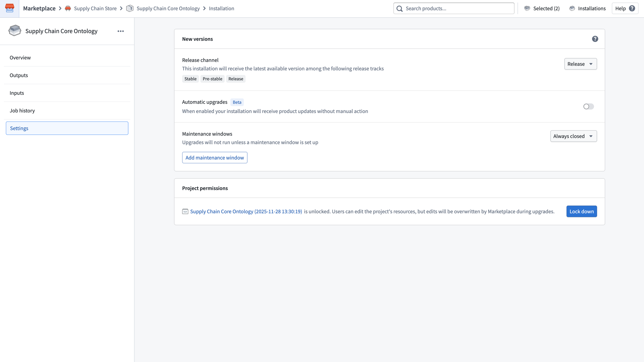Enable the Automatic upgrades toggle
The width and height of the screenshot is (644, 362).
(x=589, y=107)
